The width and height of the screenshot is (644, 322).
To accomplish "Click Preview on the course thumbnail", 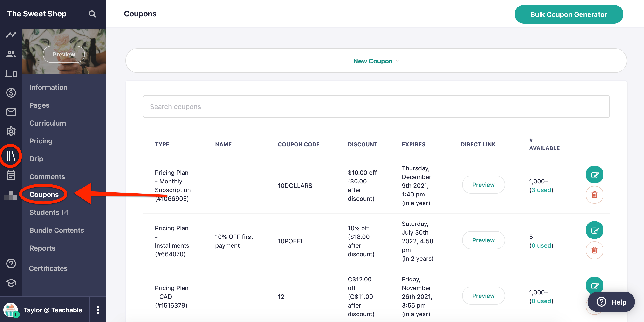I will click(x=64, y=54).
